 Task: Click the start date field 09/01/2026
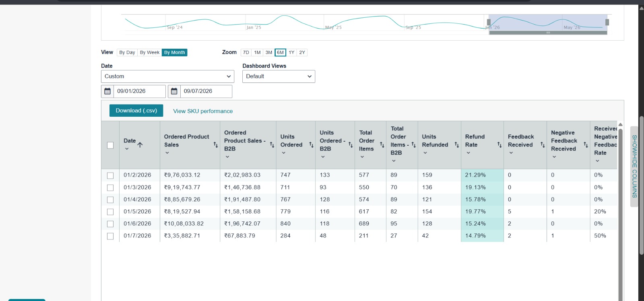[139, 91]
